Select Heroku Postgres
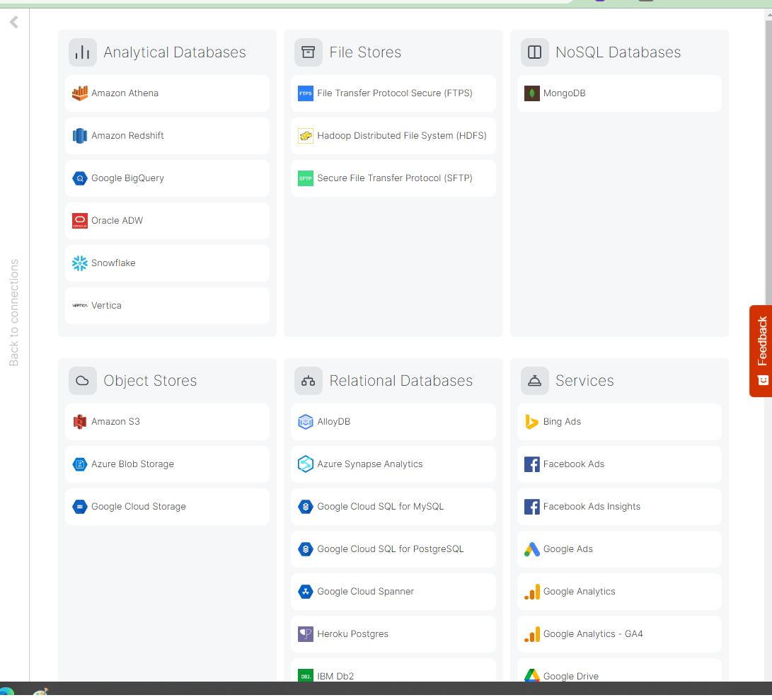This screenshot has width=772, height=700. tap(393, 634)
